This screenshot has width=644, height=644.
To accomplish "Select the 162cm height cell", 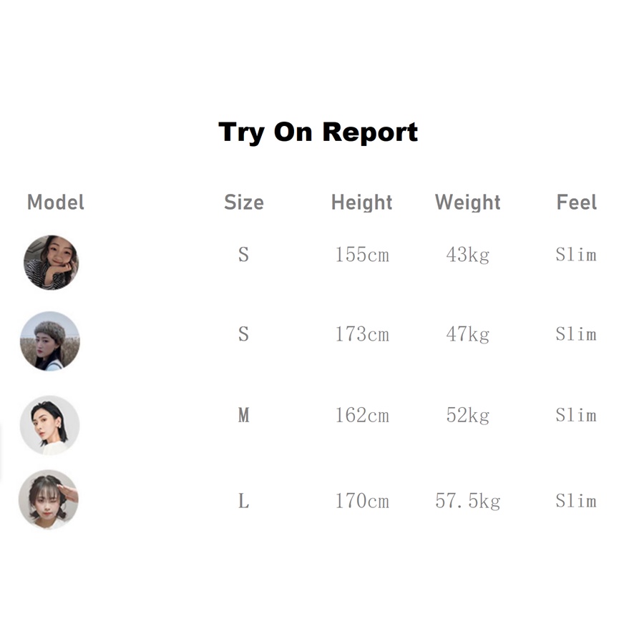I will pyautogui.click(x=362, y=416).
